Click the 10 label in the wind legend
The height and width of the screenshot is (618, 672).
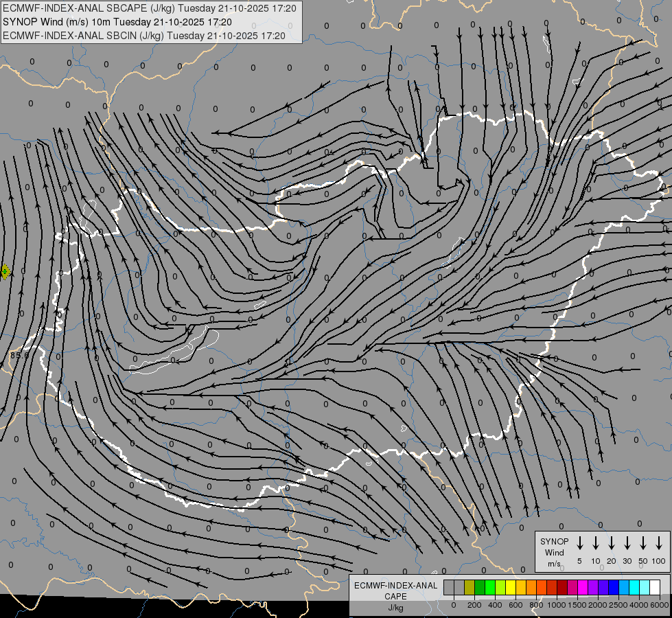point(595,561)
